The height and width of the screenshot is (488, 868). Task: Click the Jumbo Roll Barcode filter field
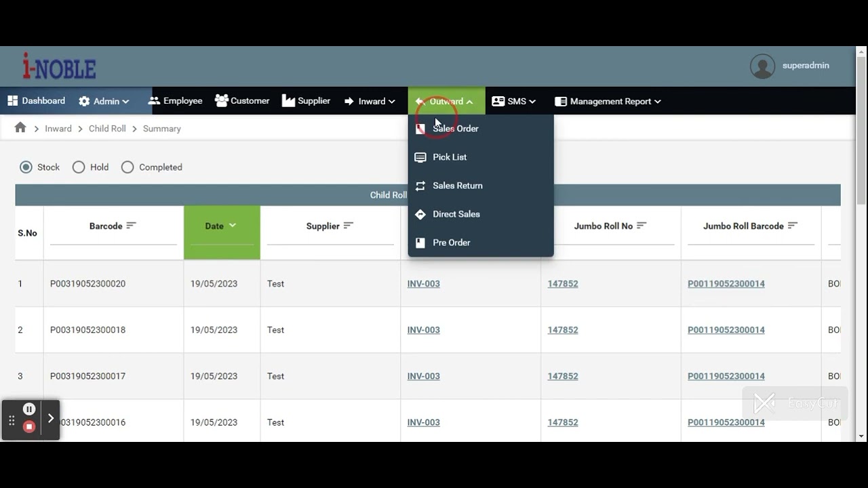coord(751,239)
